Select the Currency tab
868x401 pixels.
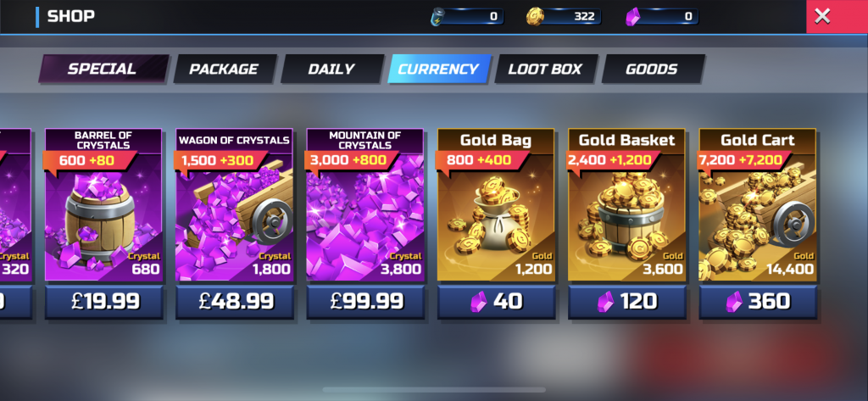438,70
